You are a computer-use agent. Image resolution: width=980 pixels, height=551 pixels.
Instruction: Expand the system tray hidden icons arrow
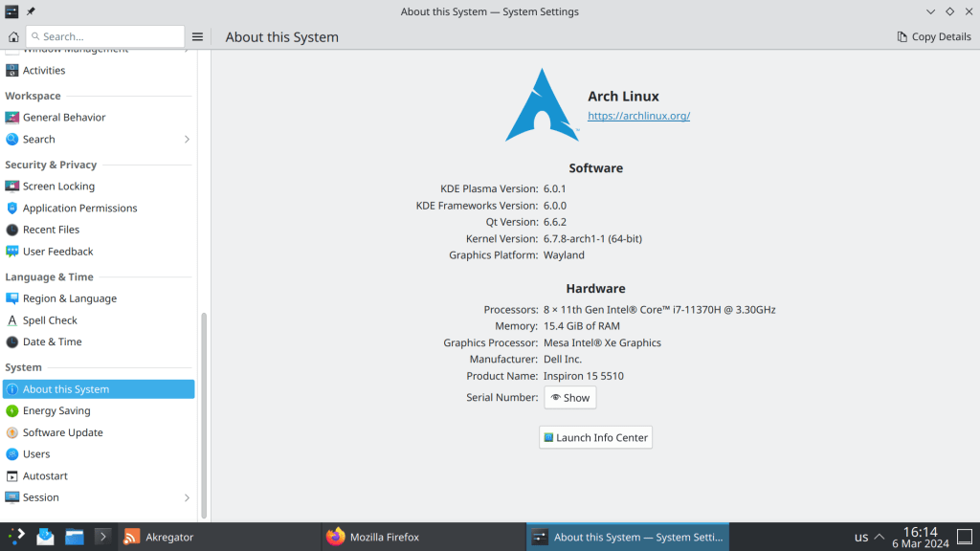point(879,537)
